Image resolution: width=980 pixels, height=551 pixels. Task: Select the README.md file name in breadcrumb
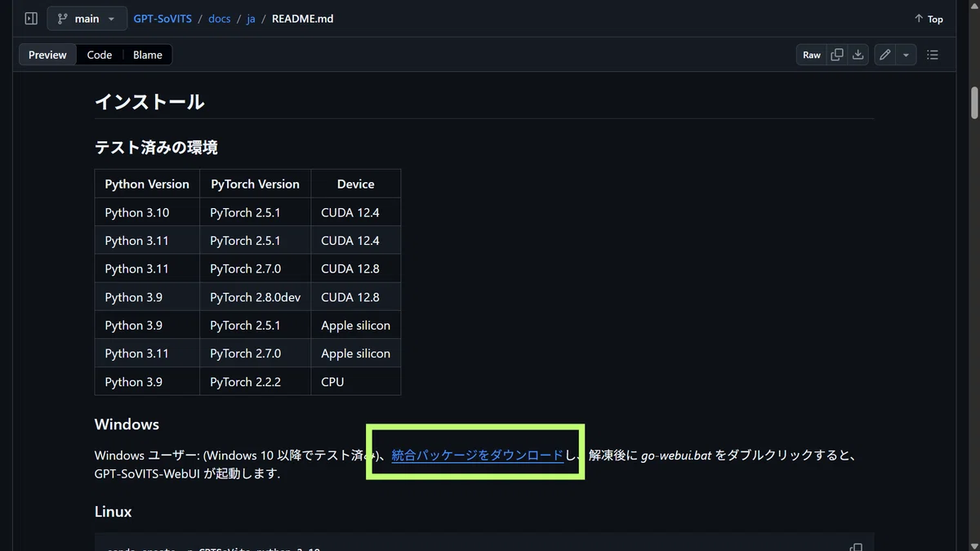click(x=303, y=19)
